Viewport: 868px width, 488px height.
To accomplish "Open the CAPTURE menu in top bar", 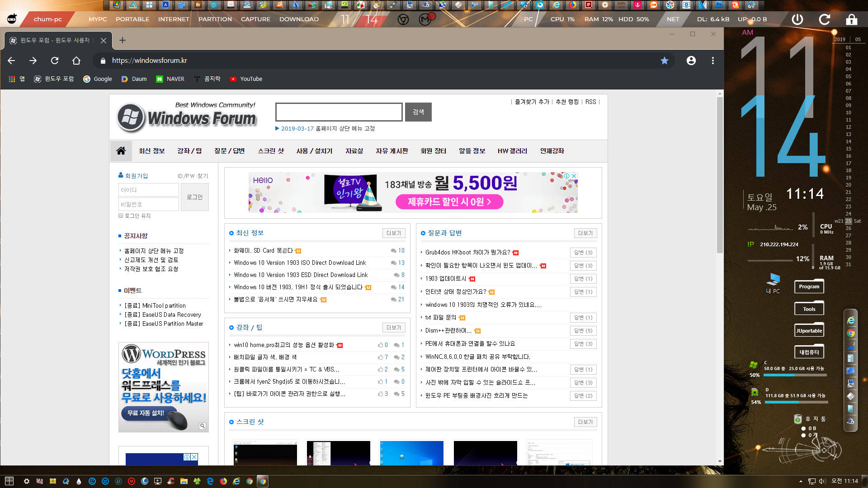I will coord(255,19).
